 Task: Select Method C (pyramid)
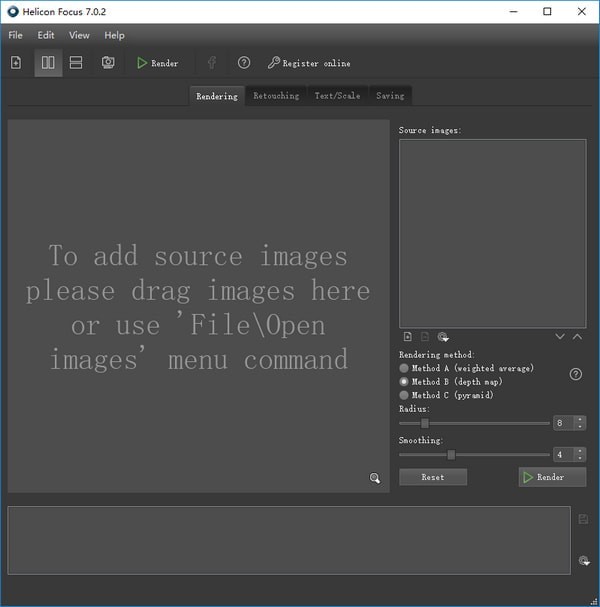404,395
